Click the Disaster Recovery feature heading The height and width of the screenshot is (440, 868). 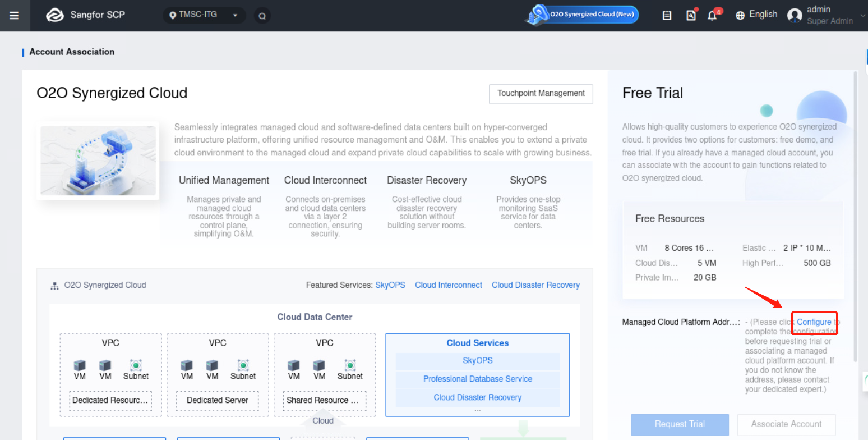point(427,180)
